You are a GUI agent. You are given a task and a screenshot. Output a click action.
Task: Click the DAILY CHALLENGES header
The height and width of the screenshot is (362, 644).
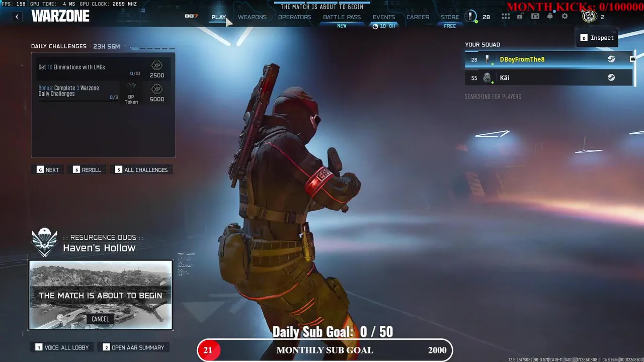[x=59, y=46]
